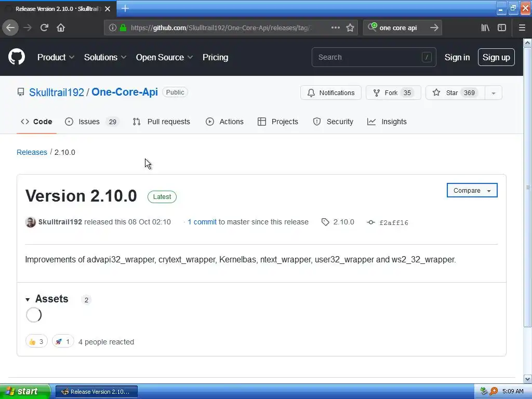The height and width of the screenshot is (399, 532).
Task: Click the scrollbar down arrow
Action: point(528,379)
